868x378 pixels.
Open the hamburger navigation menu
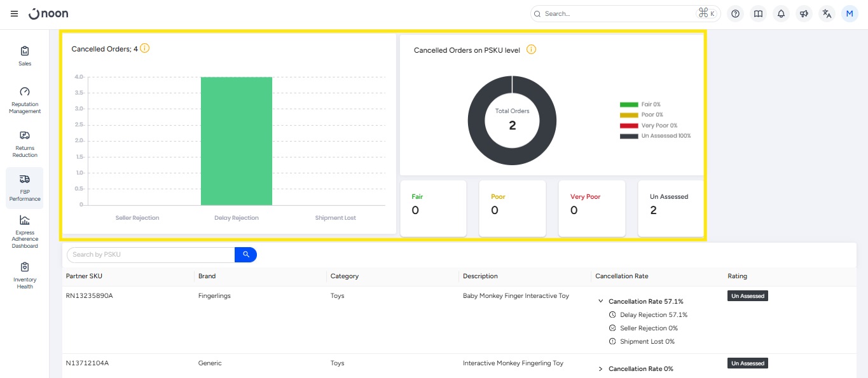click(x=15, y=14)
